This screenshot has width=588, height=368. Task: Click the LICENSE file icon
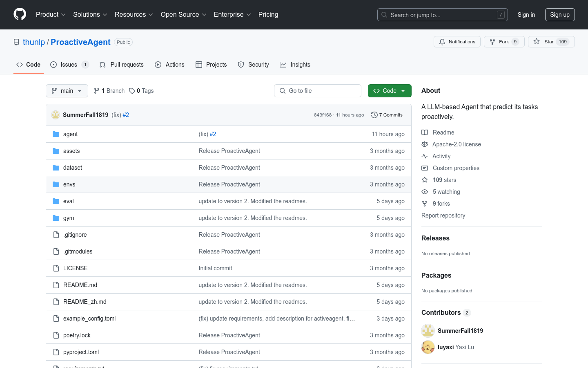(56, 268)
